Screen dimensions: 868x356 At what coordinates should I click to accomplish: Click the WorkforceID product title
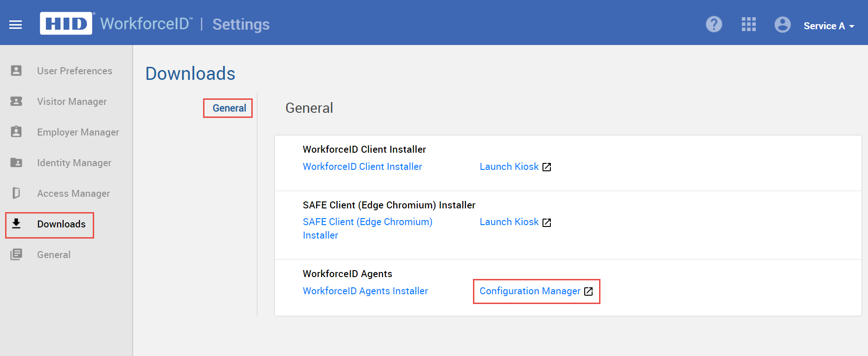(146, 24)
